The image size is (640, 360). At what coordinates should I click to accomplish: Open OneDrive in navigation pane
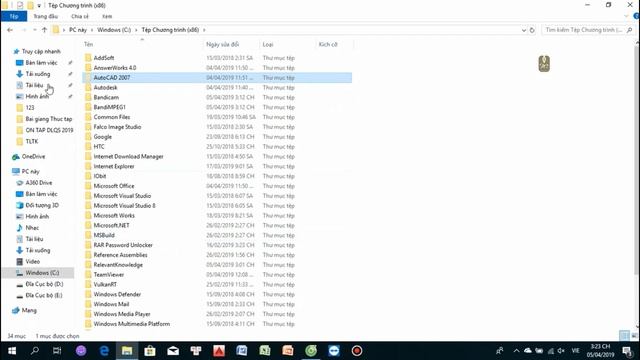(x=33, y=157)
